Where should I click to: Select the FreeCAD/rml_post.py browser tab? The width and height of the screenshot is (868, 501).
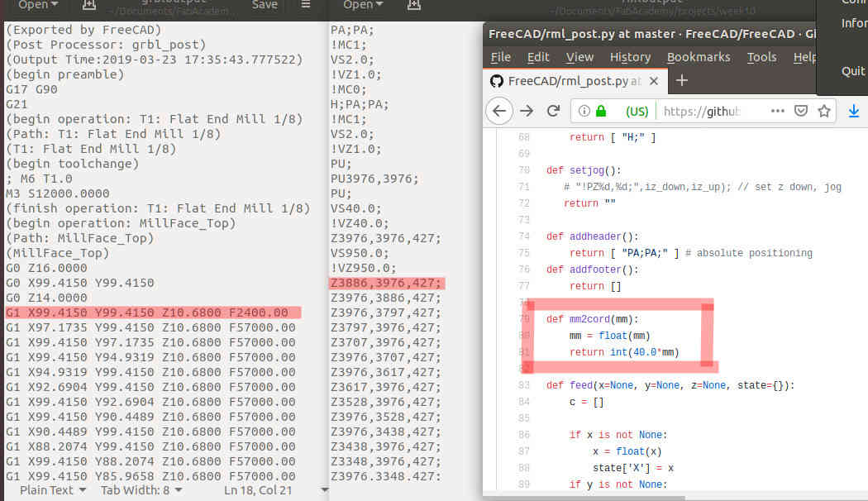575,81
